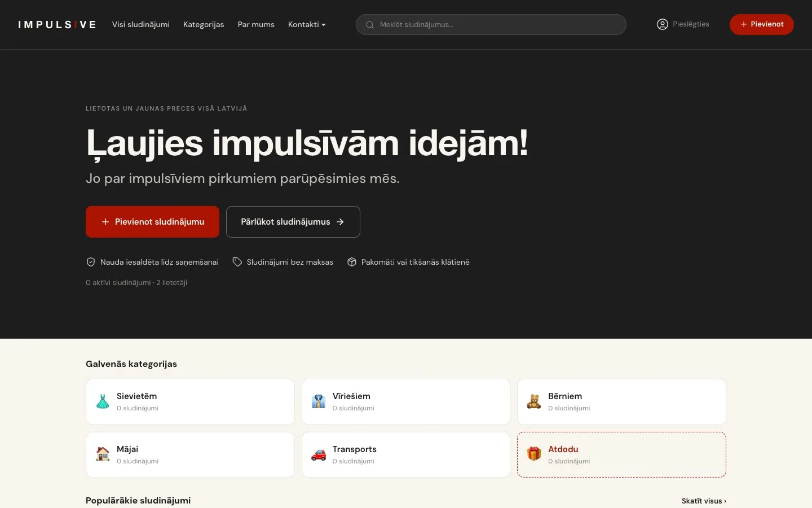Click the teddy bear icon in Bērniem card

click(x=534, y=401)
